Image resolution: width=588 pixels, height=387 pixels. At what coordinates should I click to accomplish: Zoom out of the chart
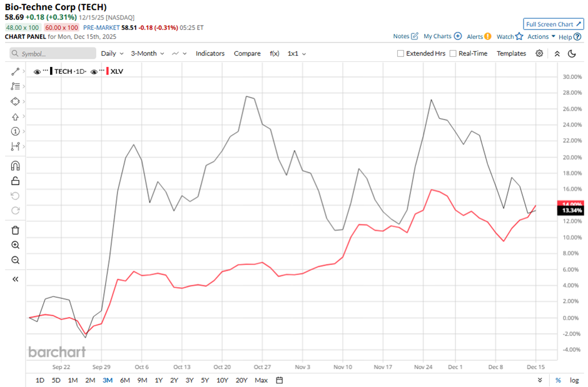pyautogui.click(x=16, y=260)
